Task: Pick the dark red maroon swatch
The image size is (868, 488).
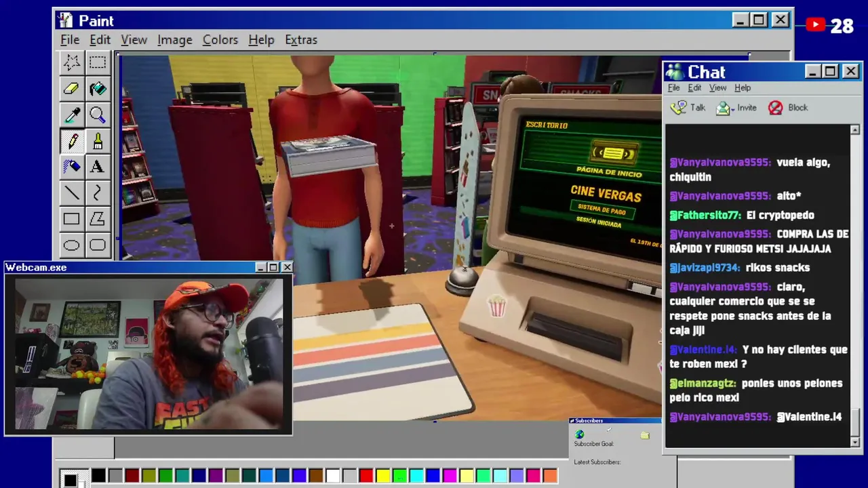Action: pyautogui.click(x=132, y=476)
